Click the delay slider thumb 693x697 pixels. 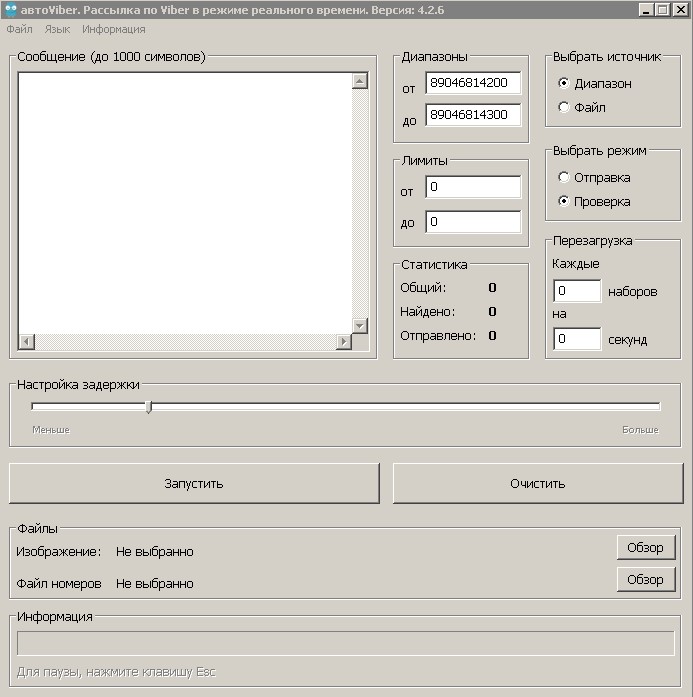[149, 407]
